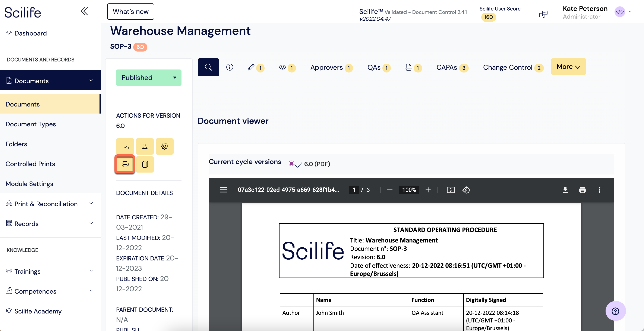Open Controlled Prints in sidebar
Image resolution: width=644 pixels, height=331 pixels.
coord(30,164)
